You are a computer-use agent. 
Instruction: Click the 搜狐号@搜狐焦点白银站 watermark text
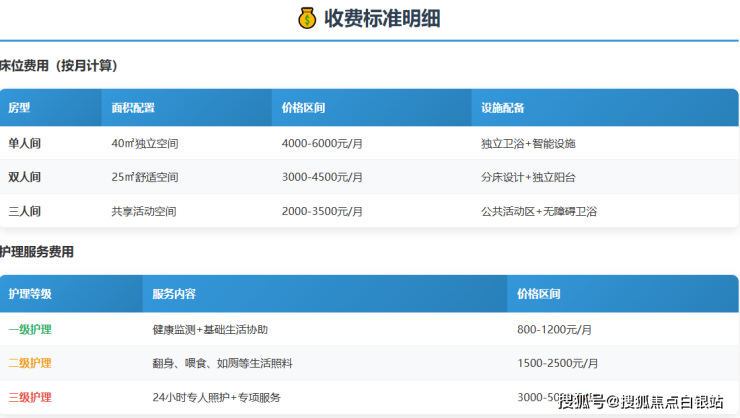tap(641, 402)
